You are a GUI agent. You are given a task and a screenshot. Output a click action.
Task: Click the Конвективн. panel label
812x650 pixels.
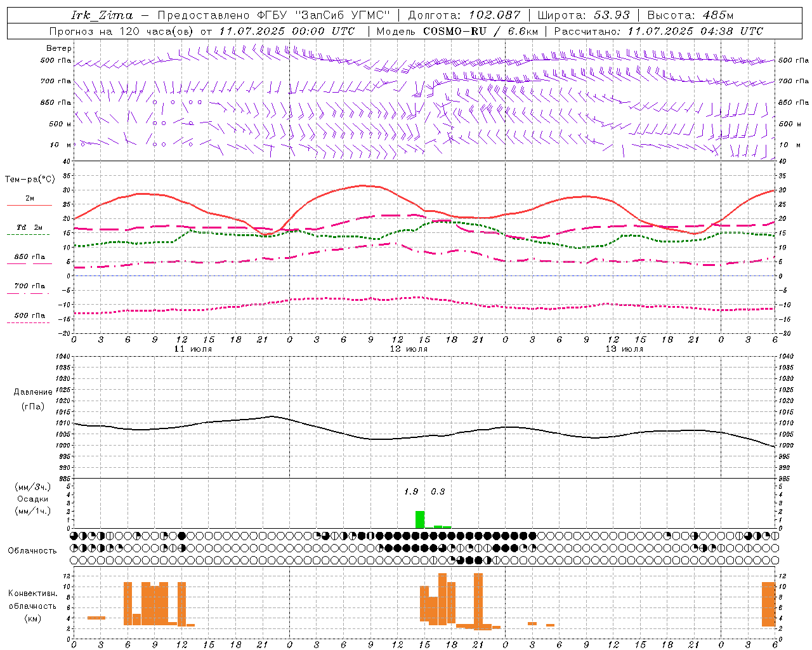[x=33, y=594]
